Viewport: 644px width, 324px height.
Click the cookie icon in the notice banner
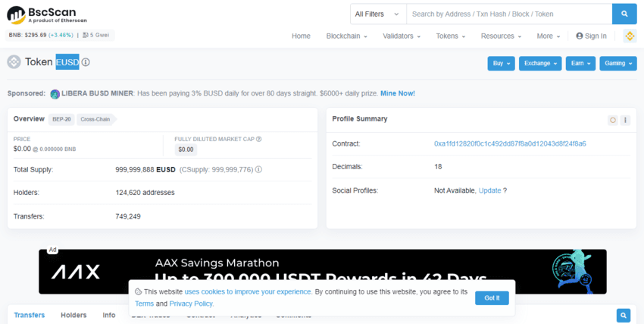tap(139, 292)
